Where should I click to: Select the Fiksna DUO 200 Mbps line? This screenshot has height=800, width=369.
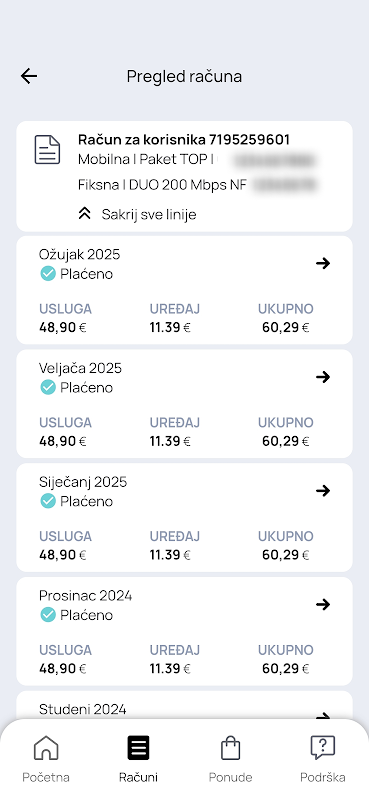[198, 185]
